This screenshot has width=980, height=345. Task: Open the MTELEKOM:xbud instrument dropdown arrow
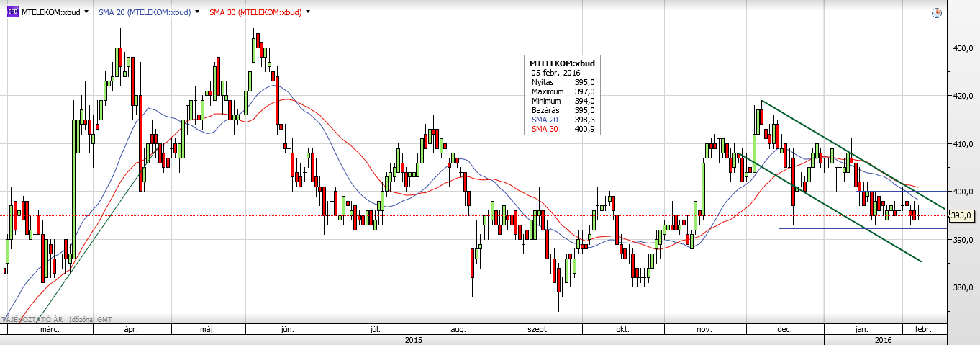click(x=87, y=12)
